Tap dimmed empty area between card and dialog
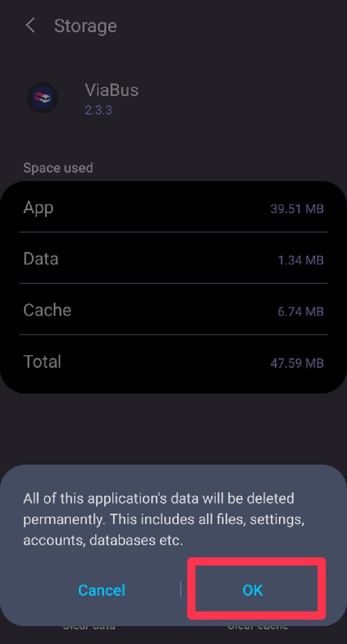The height and width of the screenshot is (644, 347). (x=173, y=428)
